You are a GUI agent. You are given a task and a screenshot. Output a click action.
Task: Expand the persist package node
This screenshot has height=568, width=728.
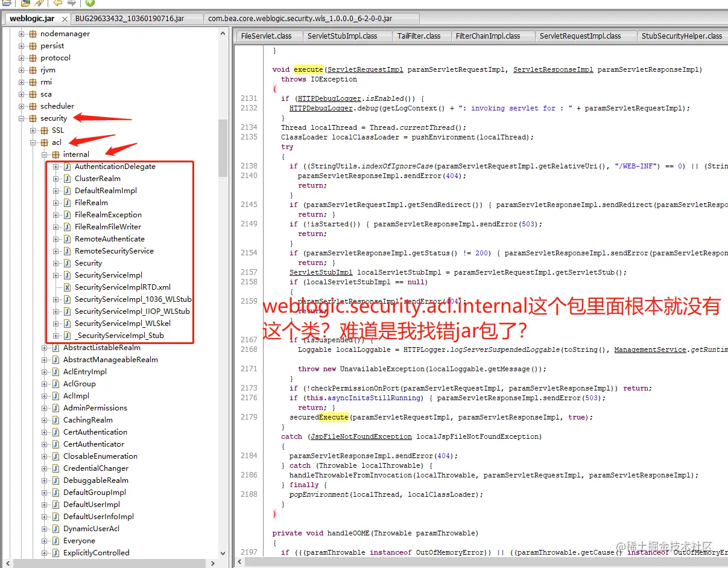22,46
